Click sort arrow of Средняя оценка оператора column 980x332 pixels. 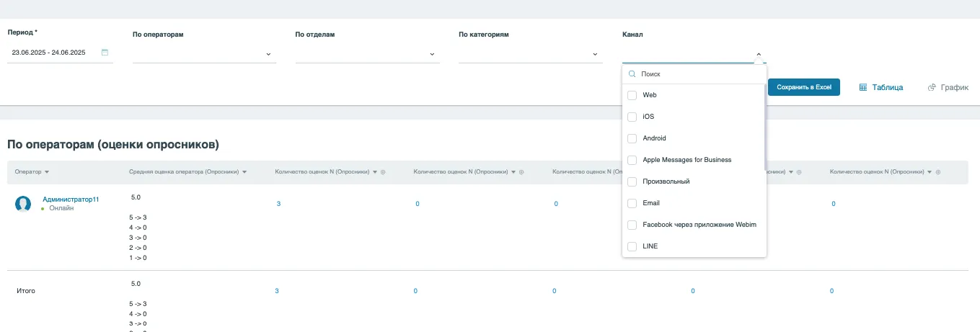pos(245,172)
